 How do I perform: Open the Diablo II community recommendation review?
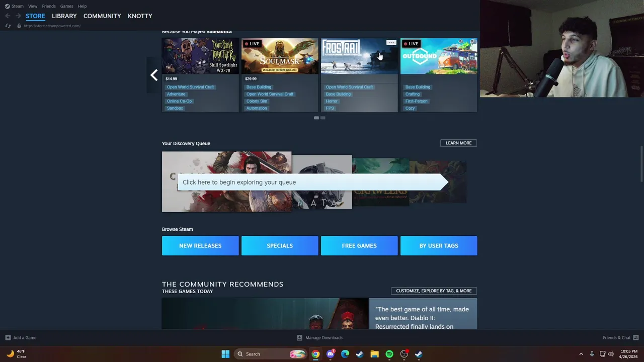click(x=423, y=314)
